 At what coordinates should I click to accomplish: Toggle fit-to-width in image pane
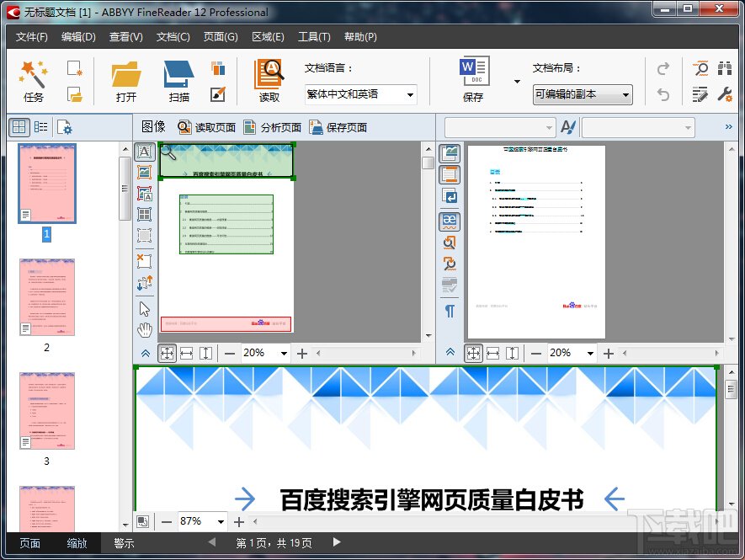[x=187, y=353]
